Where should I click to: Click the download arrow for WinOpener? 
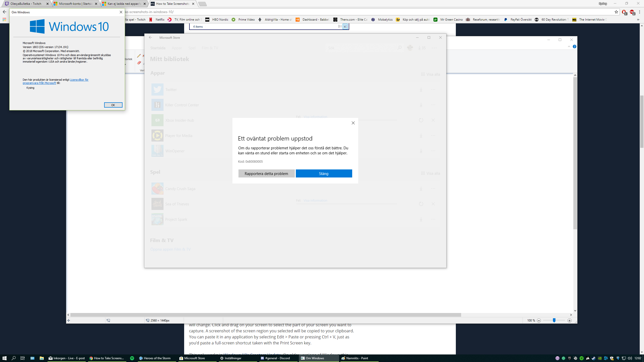pyautogui.click(x=421, y=151)
